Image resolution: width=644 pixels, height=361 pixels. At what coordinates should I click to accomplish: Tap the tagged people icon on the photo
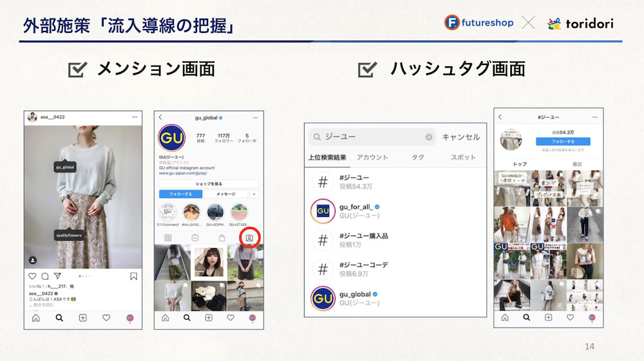click(33, 260)
